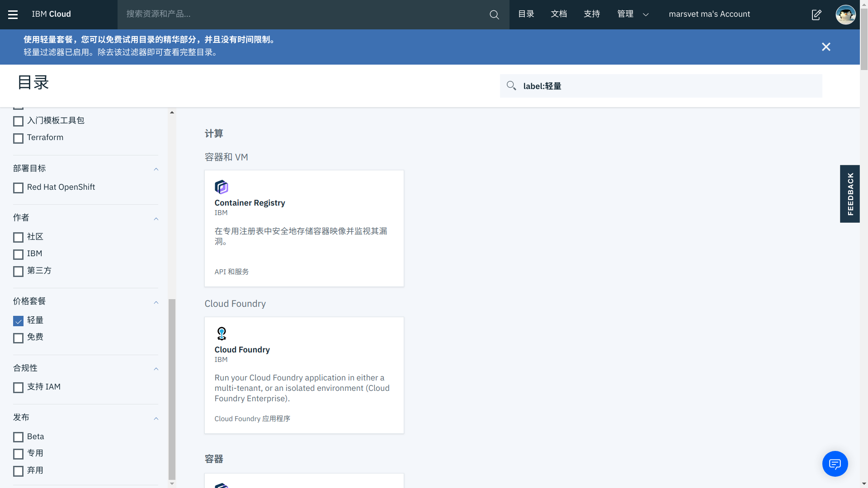Click the 容器和 VM subcategory heading

point(226,157)
